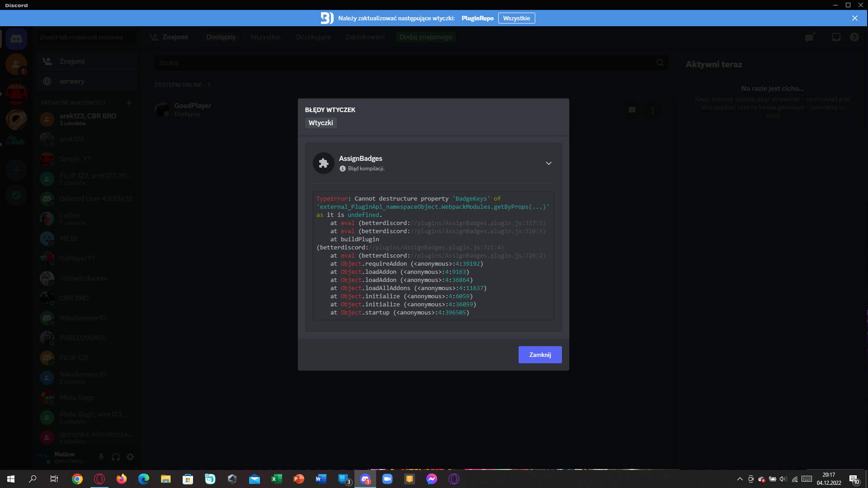This screenshot has height=488, width=868.
Task: Open Discord home via the Discord logo
Action: coord(17,39)
